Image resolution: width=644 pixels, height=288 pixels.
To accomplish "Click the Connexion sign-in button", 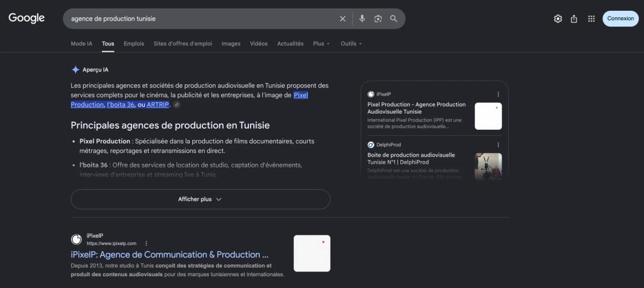I will [621, 19].
